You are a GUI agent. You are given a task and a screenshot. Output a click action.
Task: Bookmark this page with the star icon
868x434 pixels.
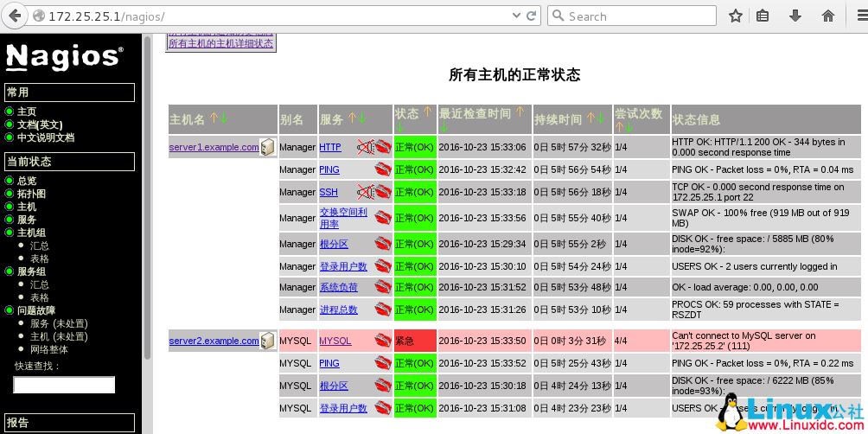735,16
